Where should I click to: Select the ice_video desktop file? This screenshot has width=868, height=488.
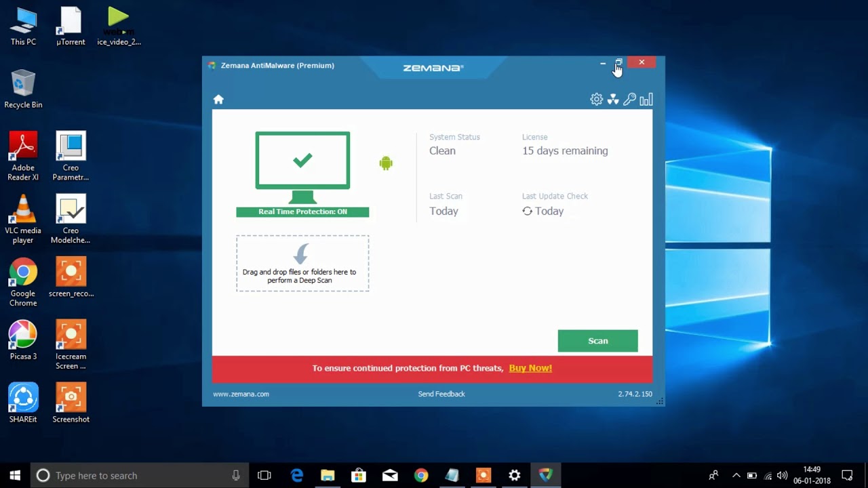[x=119, y=27]
